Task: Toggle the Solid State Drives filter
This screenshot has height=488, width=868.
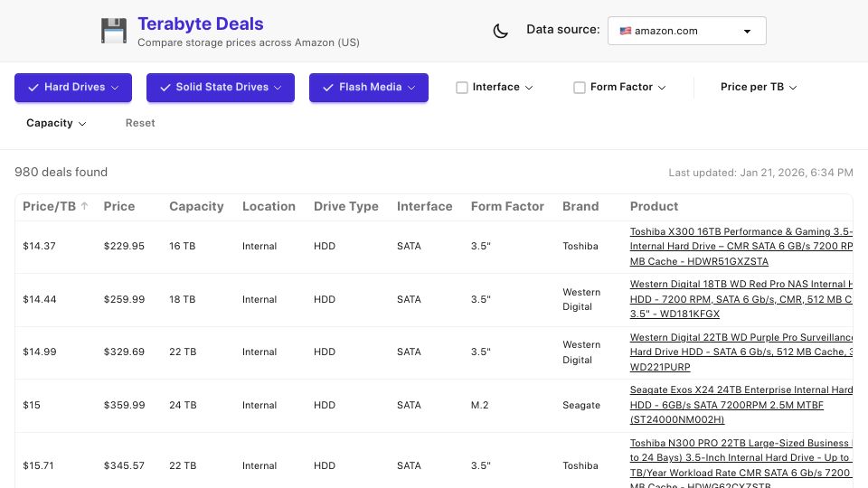Action: pos(221,88)
